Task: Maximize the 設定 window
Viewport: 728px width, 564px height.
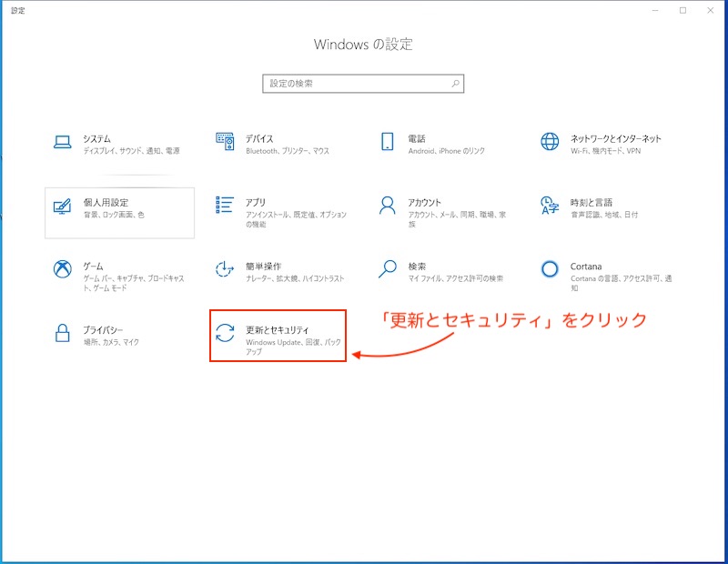Action: tap(682, 10)
